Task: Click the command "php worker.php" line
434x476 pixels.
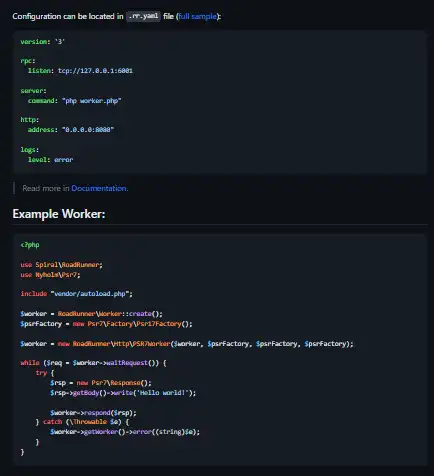Action: point(75,101)
